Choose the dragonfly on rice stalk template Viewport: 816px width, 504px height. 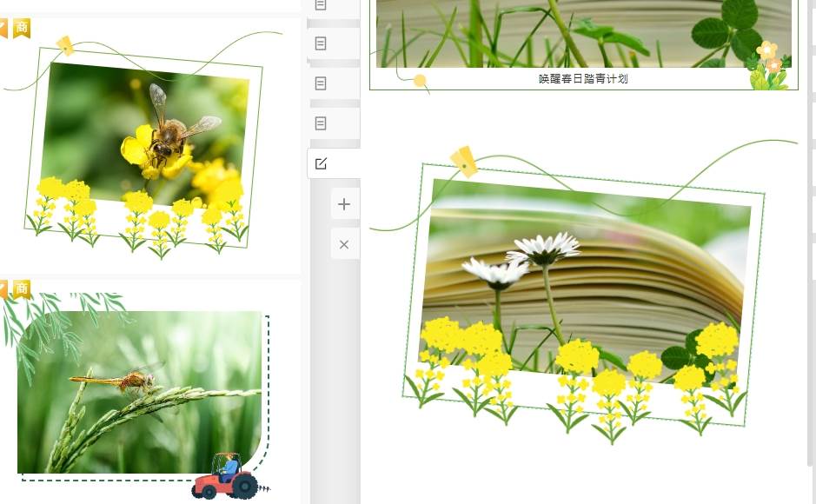tap(139, 391)
